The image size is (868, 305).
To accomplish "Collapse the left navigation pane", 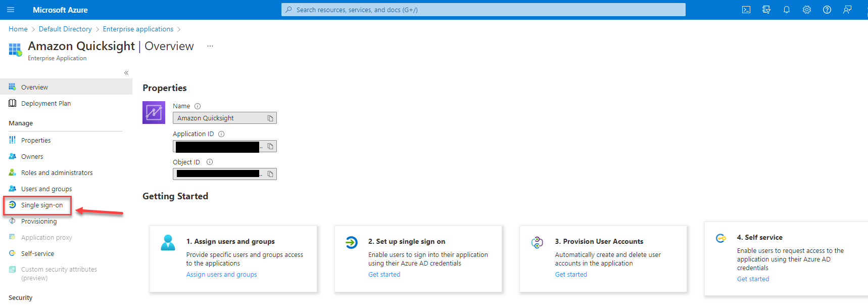I will pos(126,73).
